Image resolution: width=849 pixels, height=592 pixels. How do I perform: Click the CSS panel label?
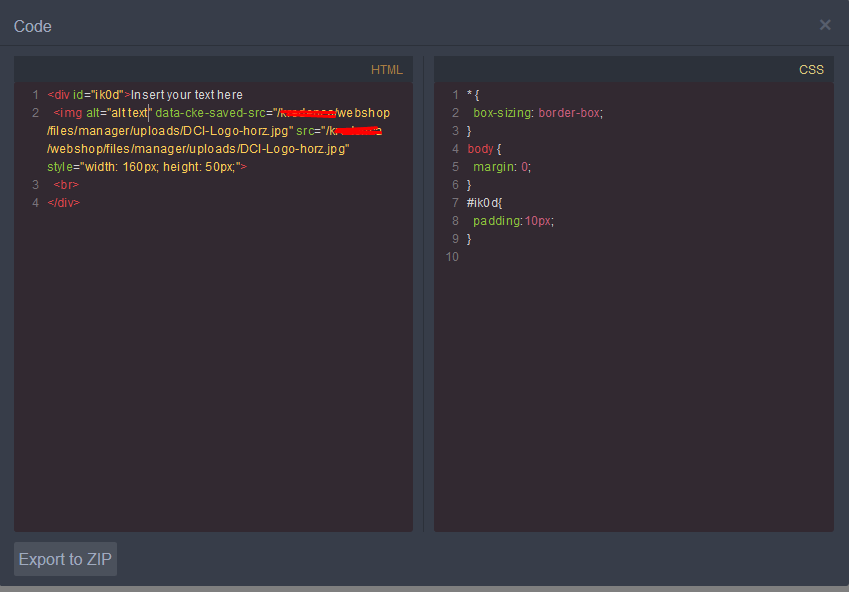(x=811, y=70)
